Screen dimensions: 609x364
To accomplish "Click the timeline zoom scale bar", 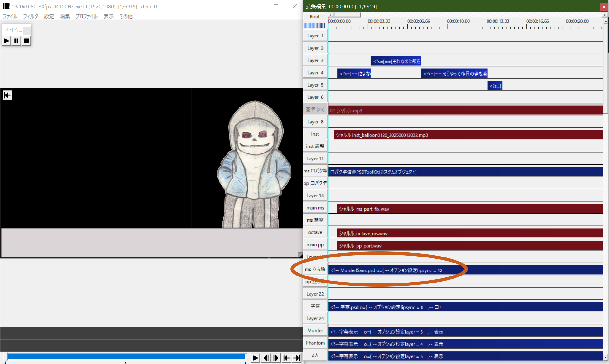I will [315, 25].
